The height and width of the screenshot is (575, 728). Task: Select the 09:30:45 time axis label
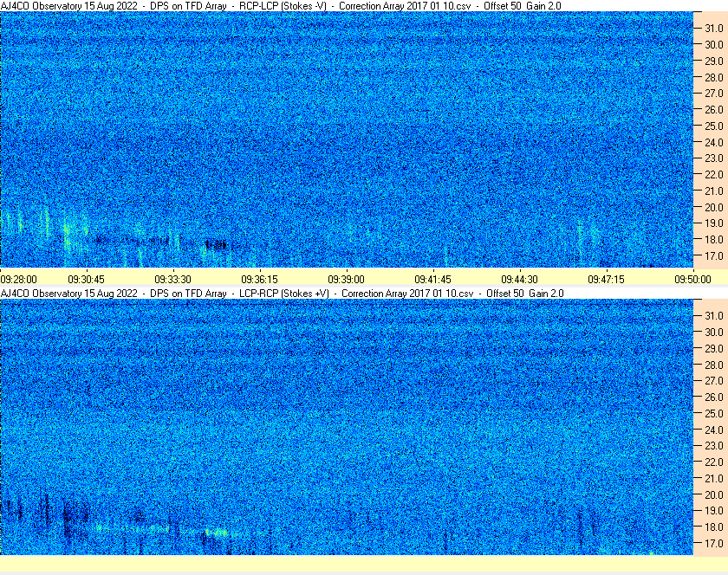pyautogui.click(x=87, y=280)
